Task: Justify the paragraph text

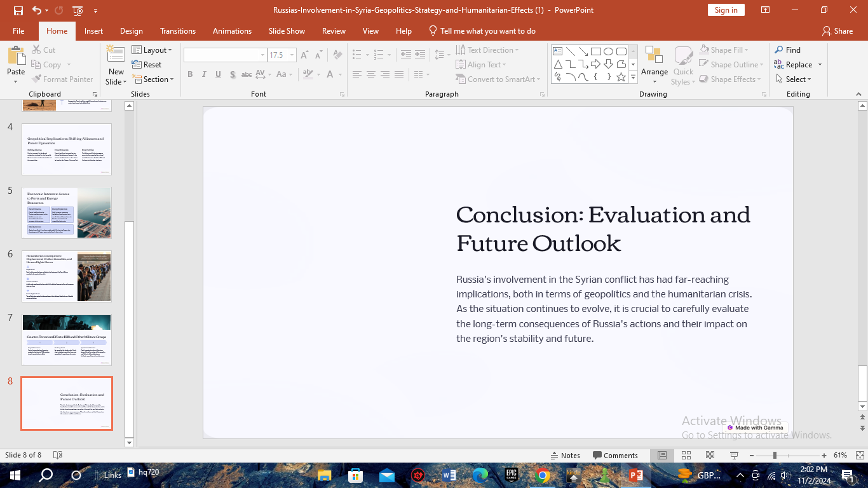Action: pyautogui.click(x=399, y=74)
